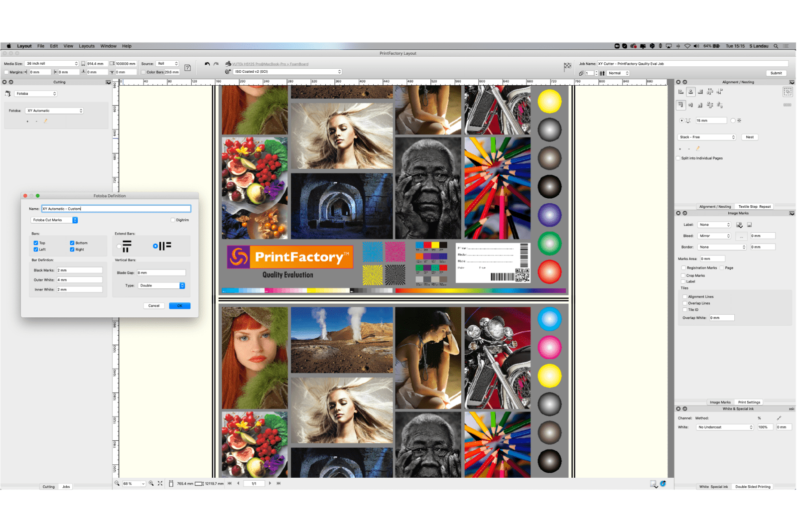Image resolution: width=797 pixels, height=532 pixels.
Task: Click the help question mark icon beside Source
Action: 188,68
